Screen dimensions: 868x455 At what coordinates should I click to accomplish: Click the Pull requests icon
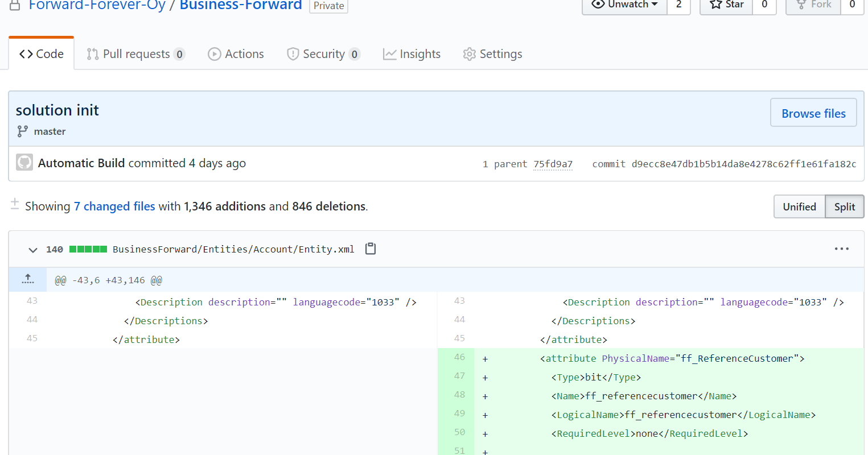coord(92,54)
